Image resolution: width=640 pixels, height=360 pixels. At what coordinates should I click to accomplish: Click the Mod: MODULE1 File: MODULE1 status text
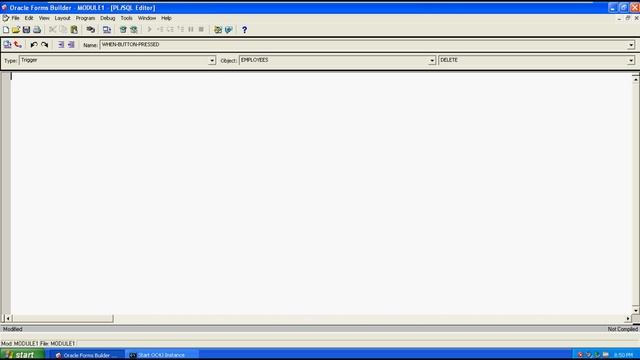[x=38, y=344]
